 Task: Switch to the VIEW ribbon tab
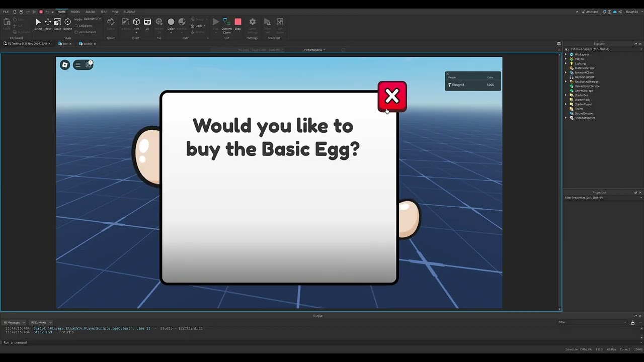coord(115,12)
